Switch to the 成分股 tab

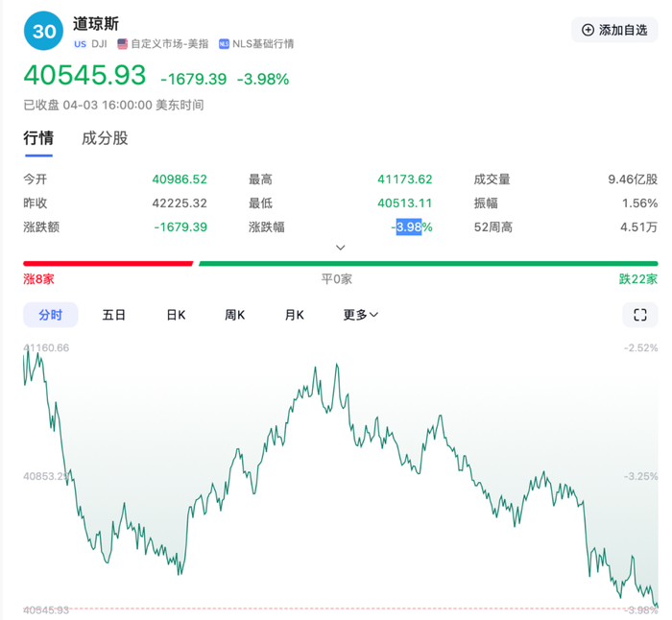click(x=105, y=138)
